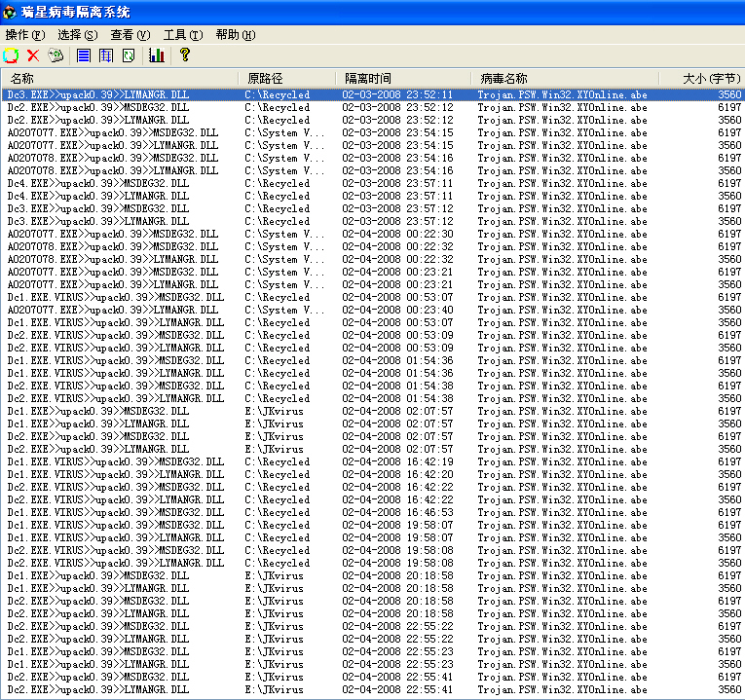Select Dc1.EXE.VIRUS MSDEG32.DLL entry at 00:53:07
745x700 pixels.
coord(116,297)
